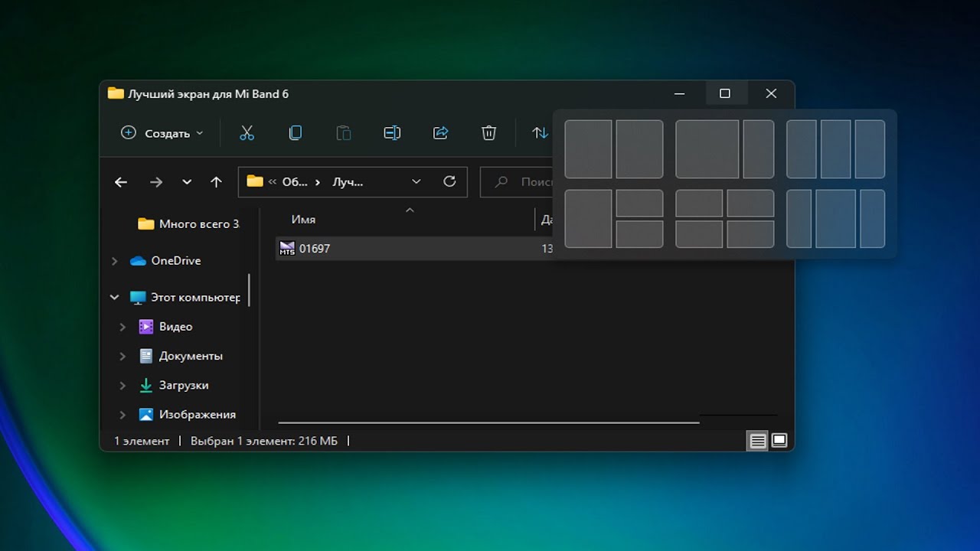This screenshot has height=551, width=980.
Task: Click the Copy icon in toolbar
Action: [x=296, y=133]
